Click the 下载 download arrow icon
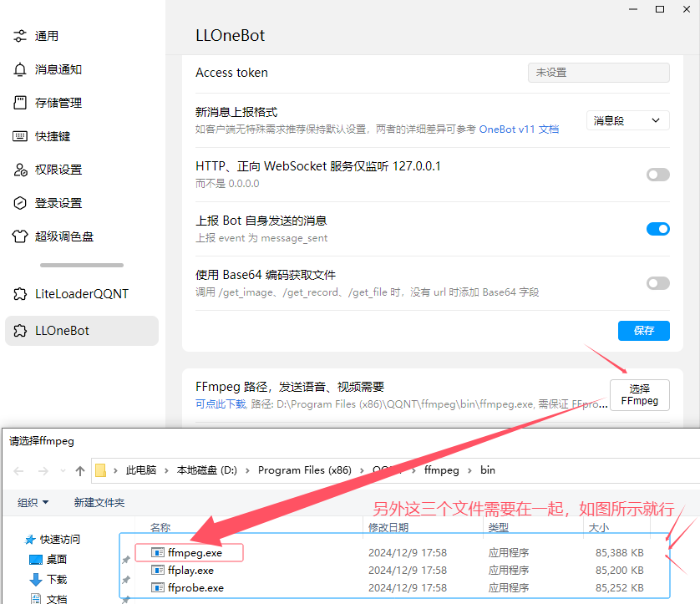Viewport: 700px width, 604px height. [36, 580]
